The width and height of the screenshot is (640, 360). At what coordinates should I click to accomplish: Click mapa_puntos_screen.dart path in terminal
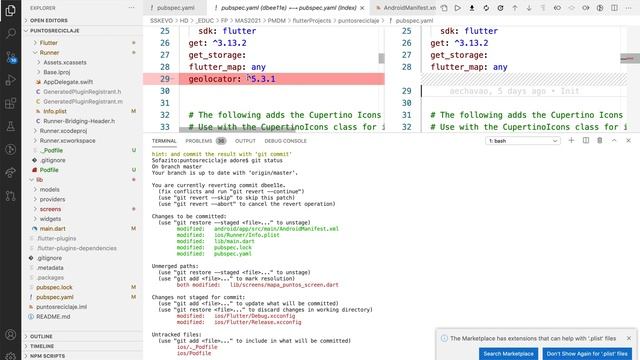point(284,284)
